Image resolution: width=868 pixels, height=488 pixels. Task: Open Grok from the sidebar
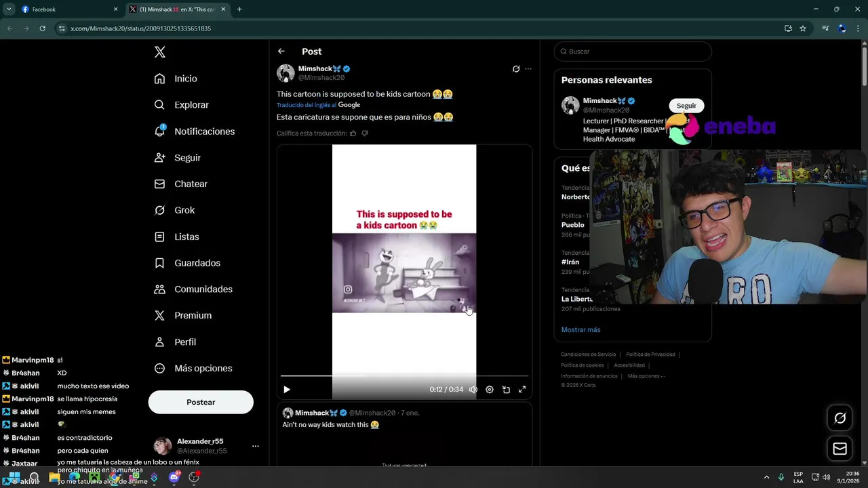[175, 210]
